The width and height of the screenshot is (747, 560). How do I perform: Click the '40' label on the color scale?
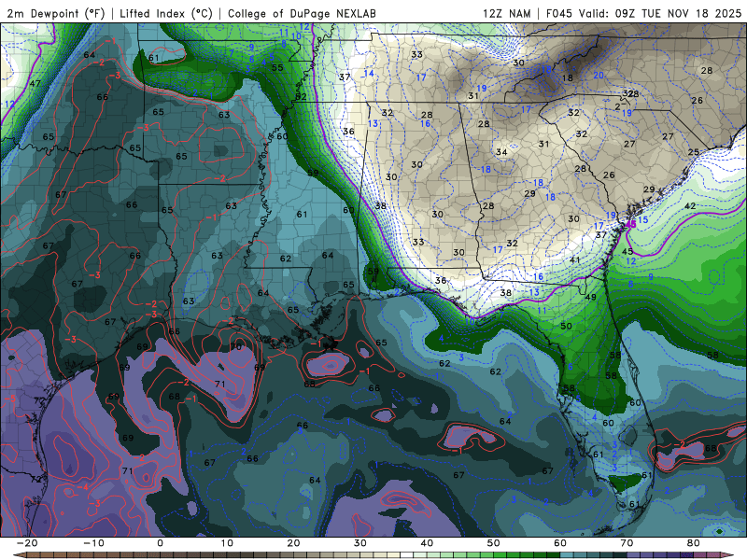point(427,543)
